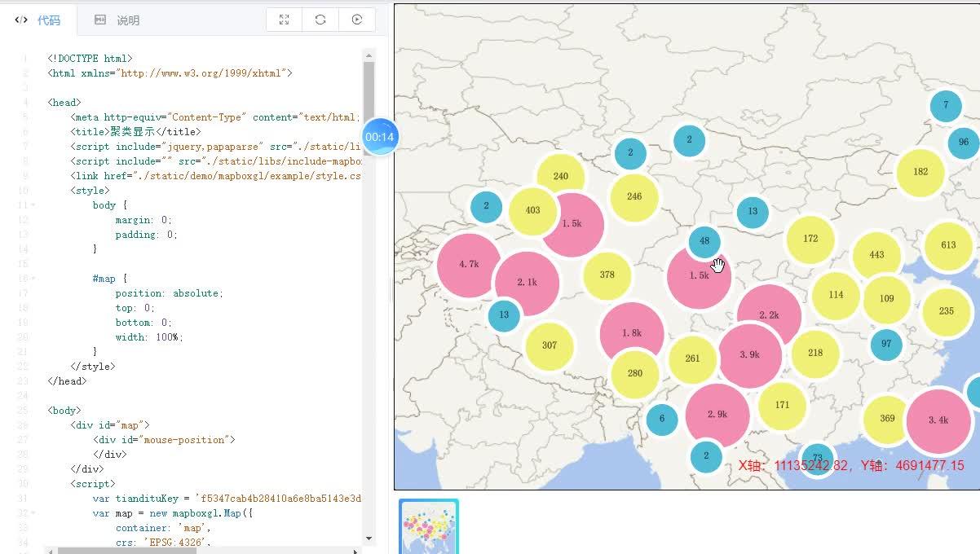
Task: Click the </> icon beside the 代码 tab
Action: tap(20, 20)
